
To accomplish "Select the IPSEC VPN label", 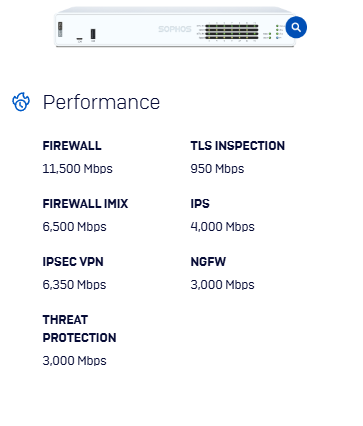I will click(73, 262).
